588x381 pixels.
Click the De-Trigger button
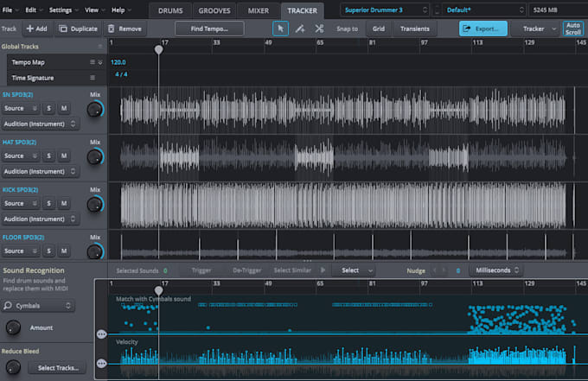246,270
